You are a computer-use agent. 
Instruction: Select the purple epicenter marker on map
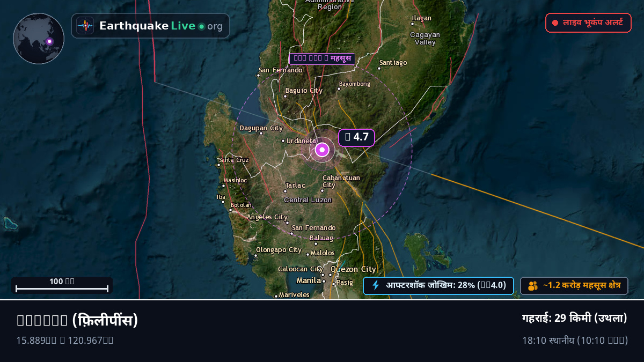point(322,150)
